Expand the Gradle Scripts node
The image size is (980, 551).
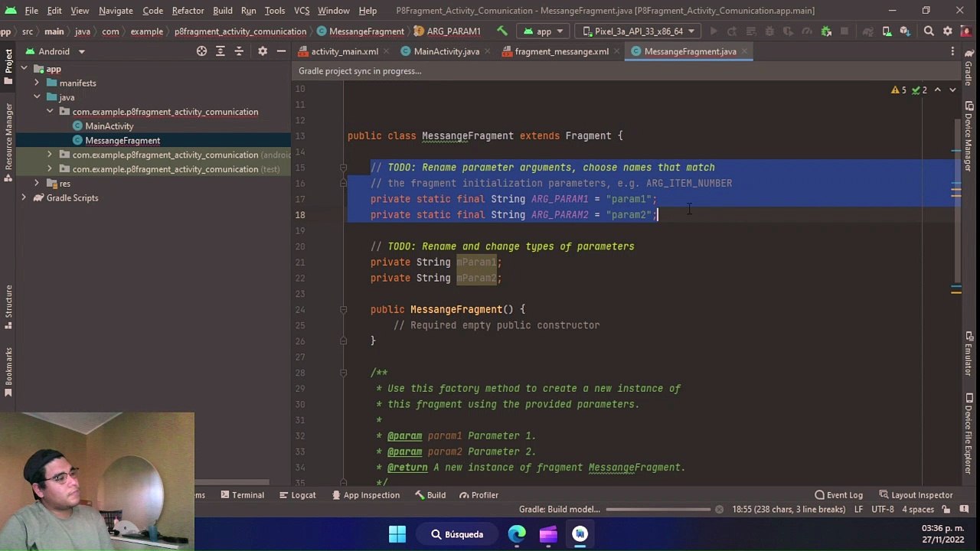[x=24, y=197]
